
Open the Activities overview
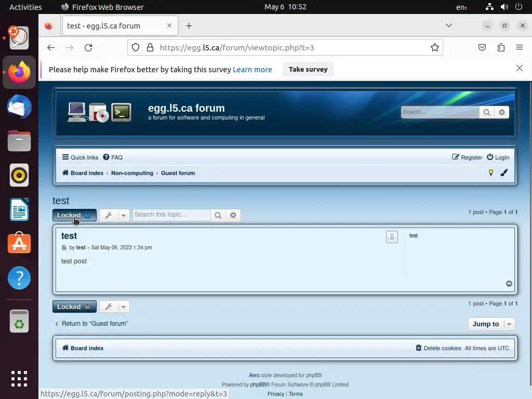point(25,7)
